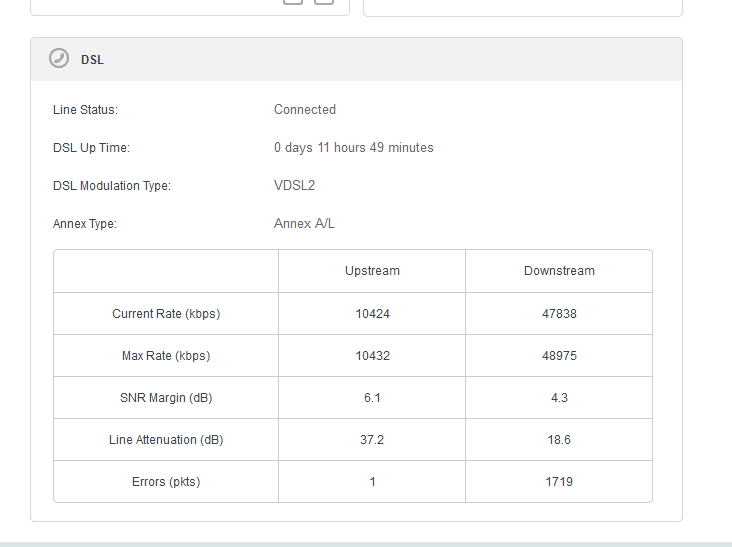
Task: Click the Errors (pkts) row label
Action: pyautogui.click(x=166, y=482)
